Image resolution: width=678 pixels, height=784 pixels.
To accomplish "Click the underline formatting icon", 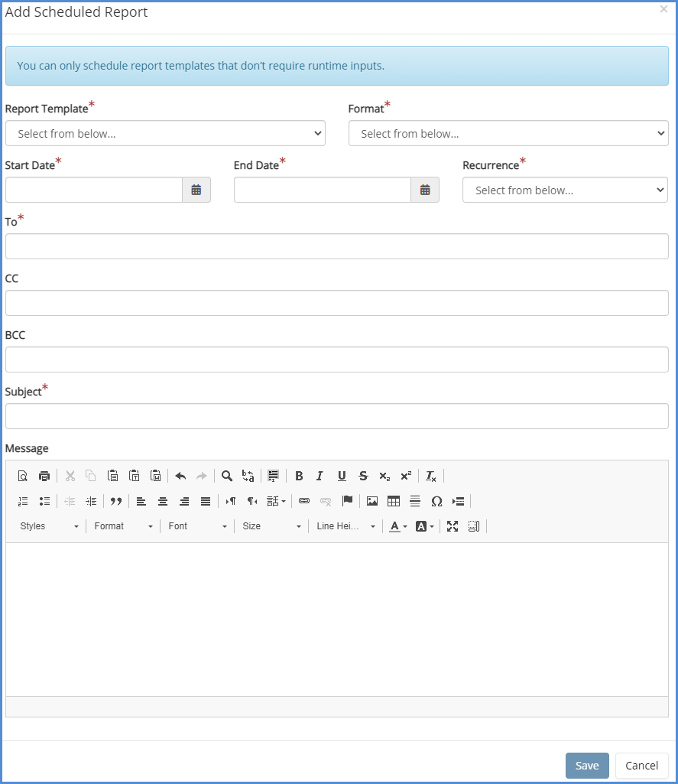I will (x=342, y=476).
